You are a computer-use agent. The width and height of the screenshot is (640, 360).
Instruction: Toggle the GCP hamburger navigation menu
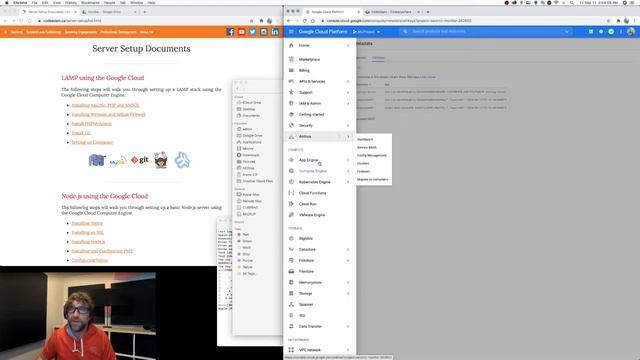pos(291,31)
